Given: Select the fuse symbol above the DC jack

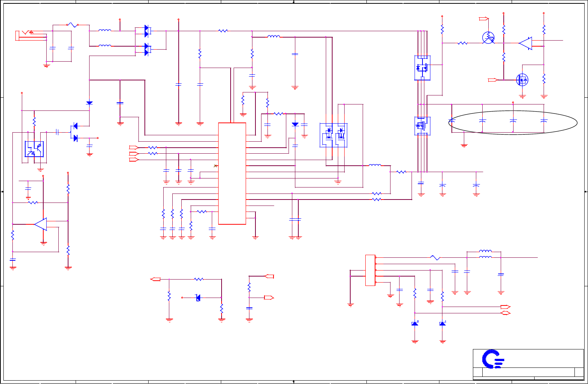Looking at the screenshot, I should click(72, 25).
